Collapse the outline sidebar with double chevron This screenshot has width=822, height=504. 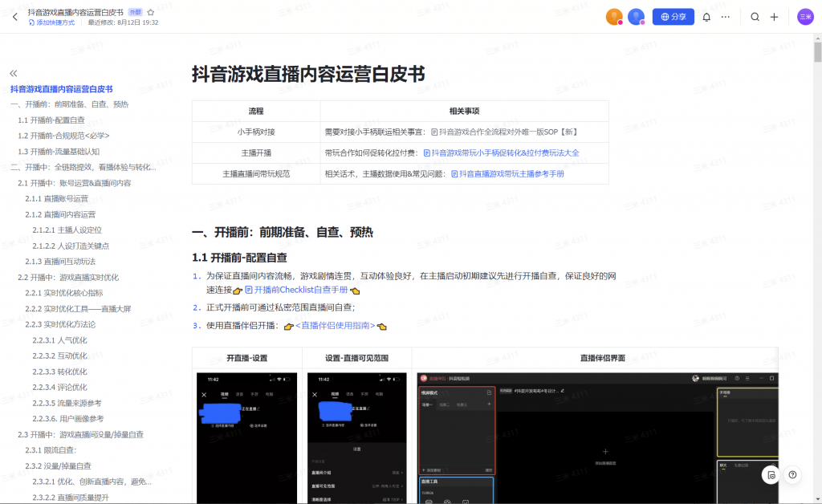point(14,73)
